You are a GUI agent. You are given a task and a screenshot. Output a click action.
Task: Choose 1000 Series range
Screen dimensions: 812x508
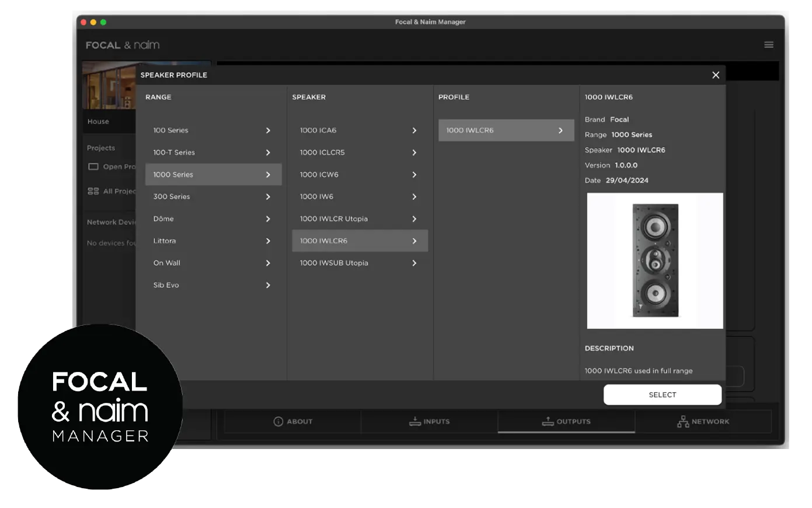click(214, 175)
